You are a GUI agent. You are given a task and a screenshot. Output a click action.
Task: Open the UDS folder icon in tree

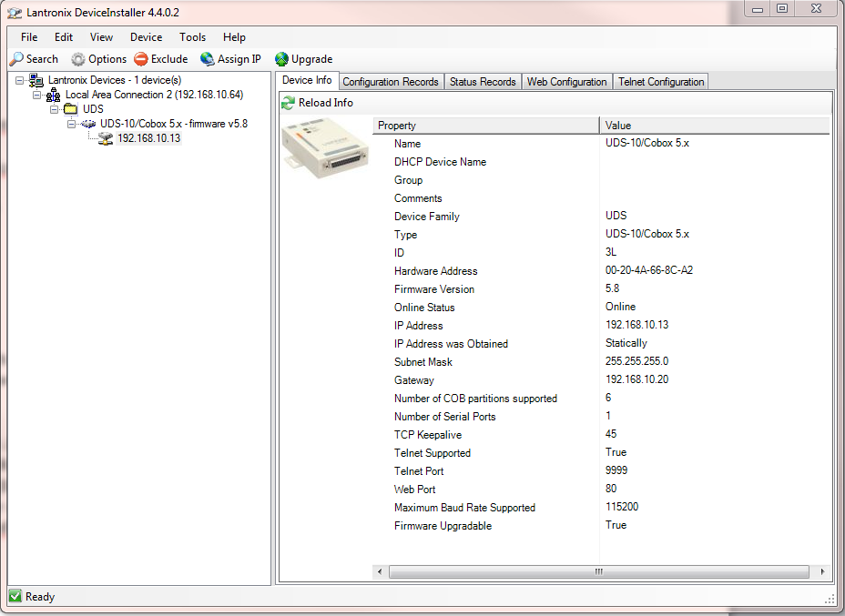[70, 108]
